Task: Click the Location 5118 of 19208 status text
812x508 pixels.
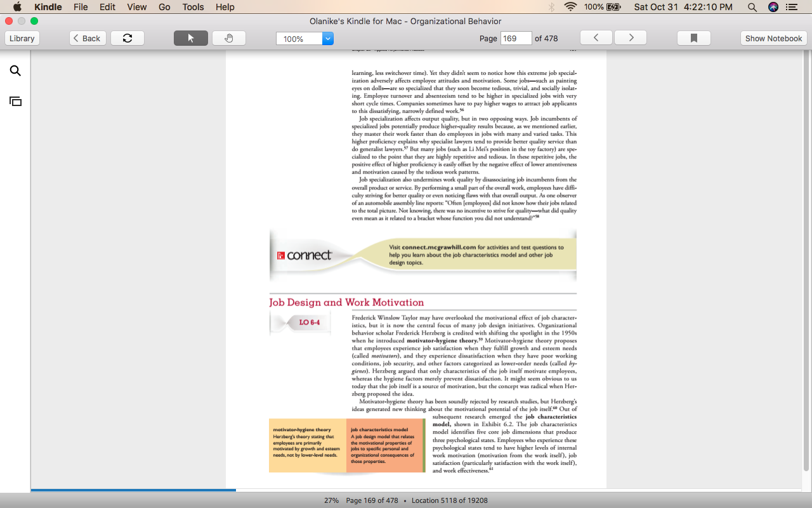Action: [450, 500]
